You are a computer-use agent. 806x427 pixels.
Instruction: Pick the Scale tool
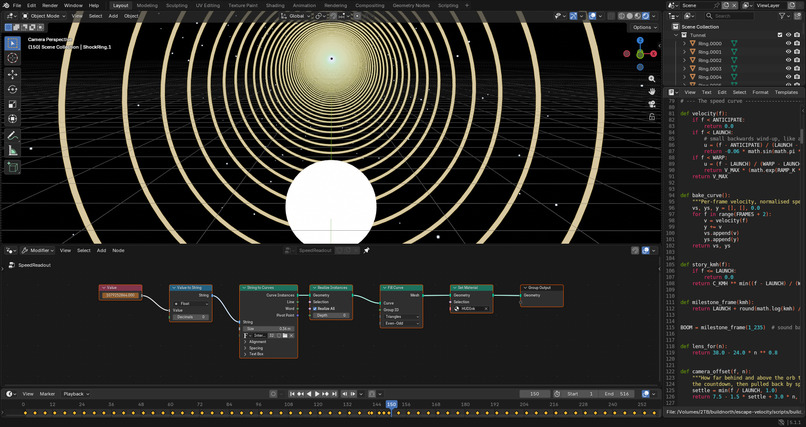click(x=13, y=104)
